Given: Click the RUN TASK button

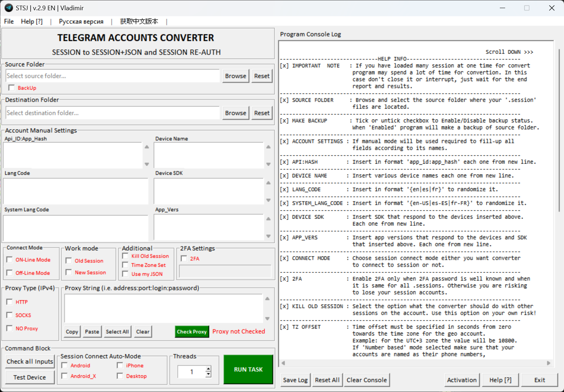Looking at the screenshot, I should pos(248,369).
